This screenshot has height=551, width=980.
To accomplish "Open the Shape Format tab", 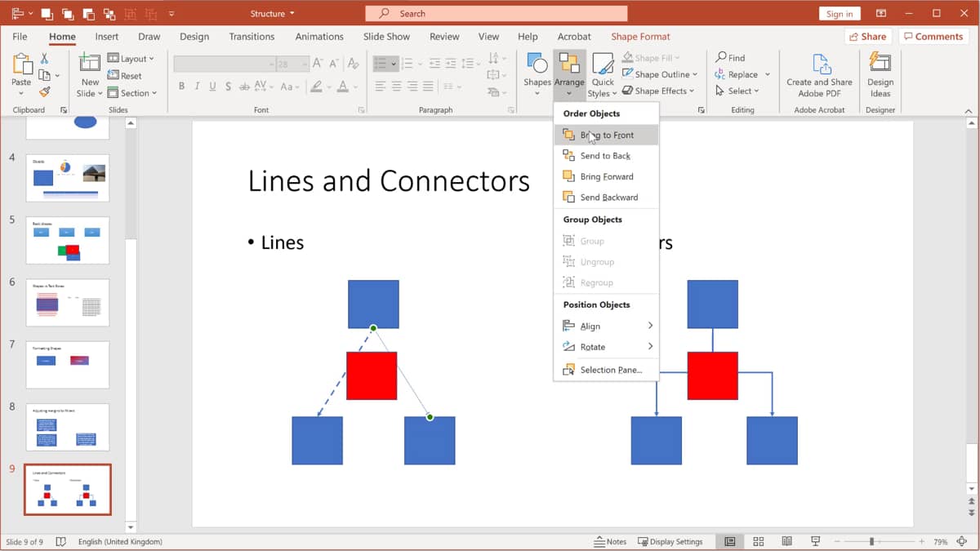I will 640,37.
